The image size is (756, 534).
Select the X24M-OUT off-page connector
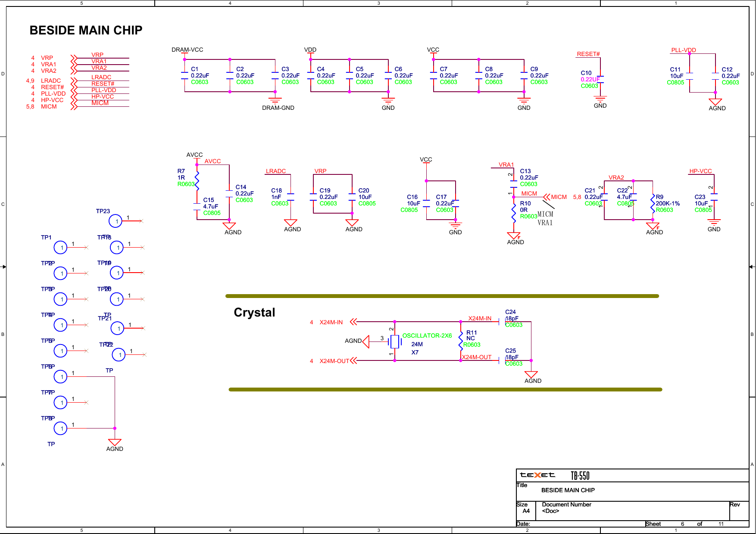[x=353, y=361]
